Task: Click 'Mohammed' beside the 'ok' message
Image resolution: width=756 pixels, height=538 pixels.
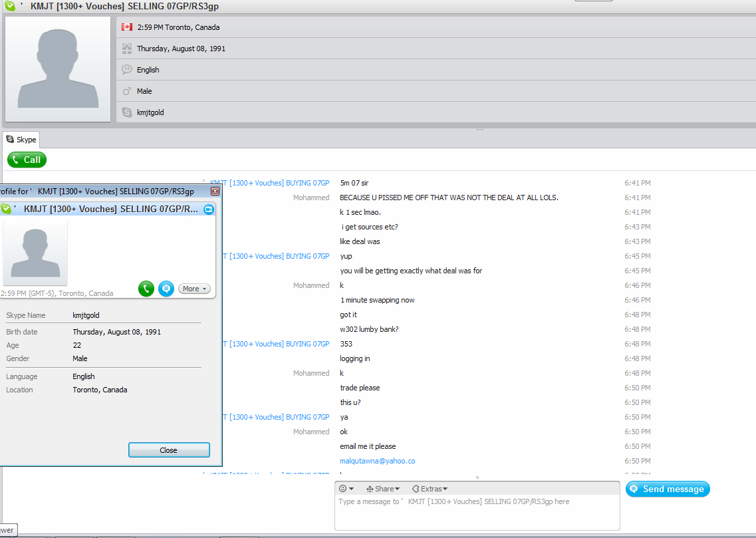Action: coord(311,432)
